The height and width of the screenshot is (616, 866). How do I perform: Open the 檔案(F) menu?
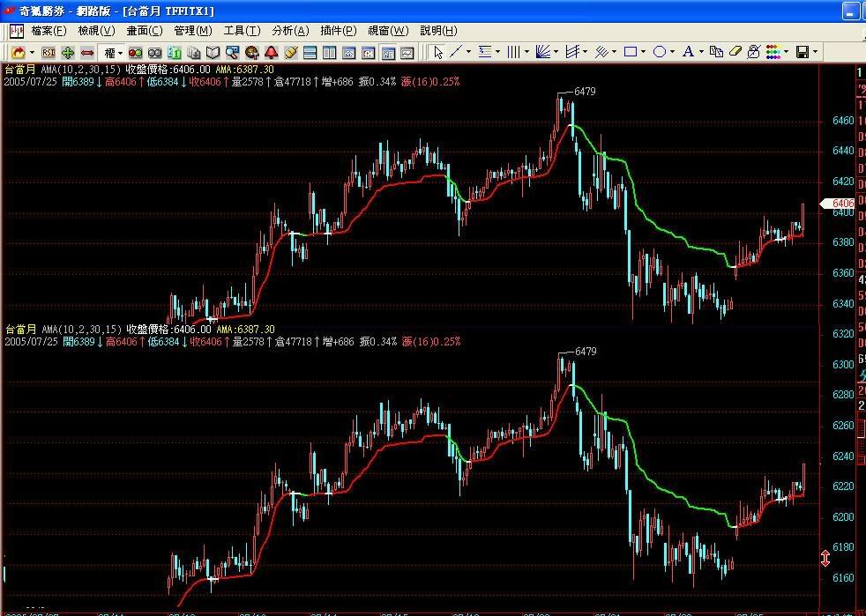click(49, 31)
